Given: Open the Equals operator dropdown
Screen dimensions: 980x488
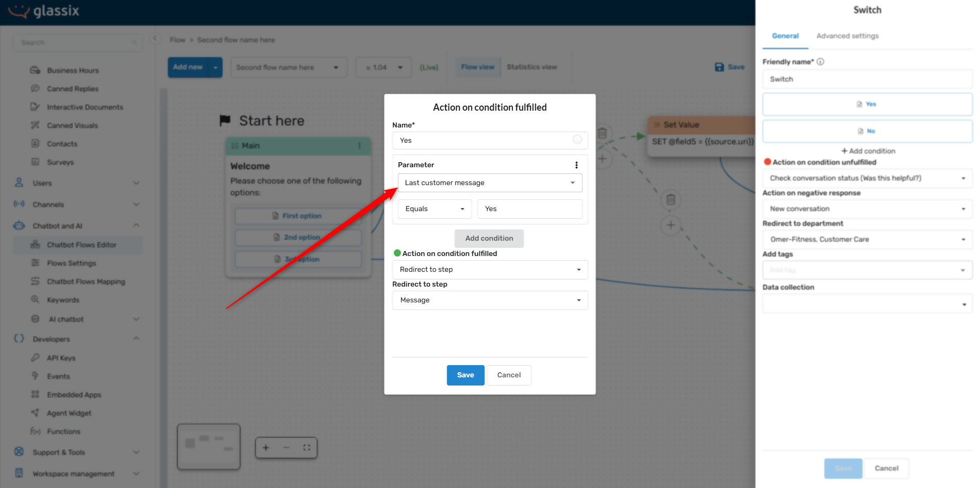Looking at the screenshot, I should pos(434,209).
